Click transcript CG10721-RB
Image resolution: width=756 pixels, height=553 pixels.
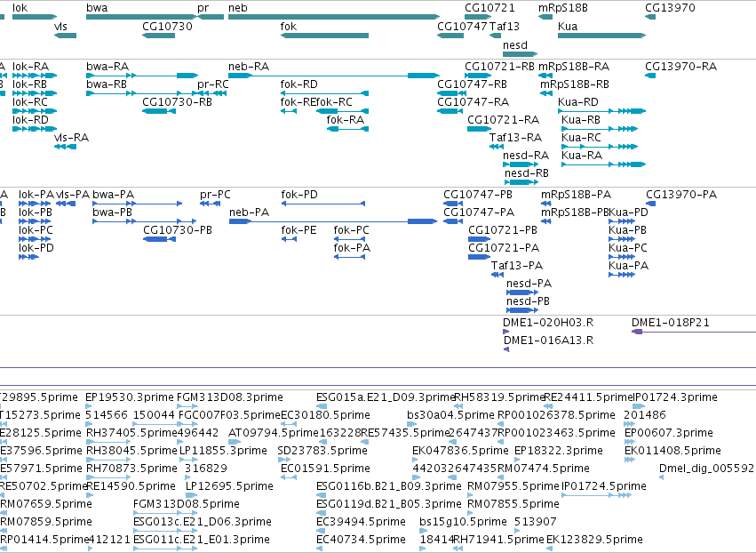499,66
